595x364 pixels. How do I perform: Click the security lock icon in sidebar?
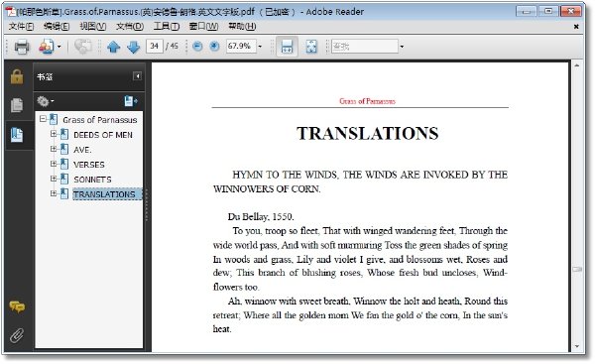pos(17,76)
